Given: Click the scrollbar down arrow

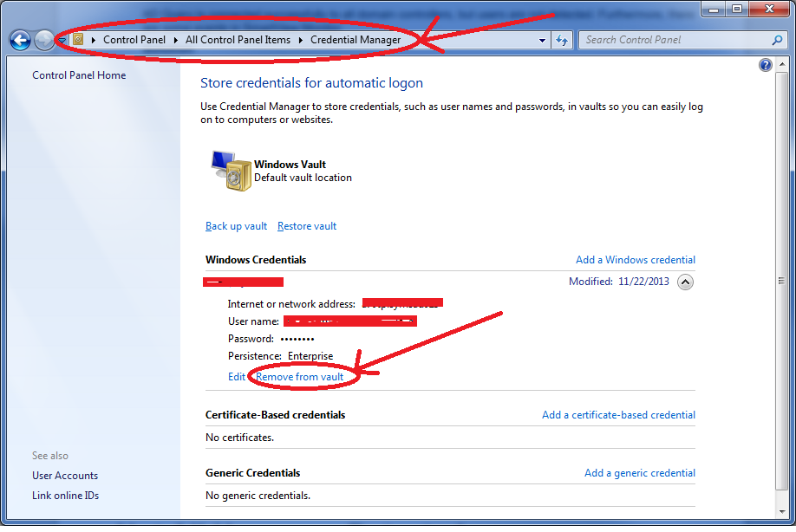Looking at the screenshot, I should [x=782, y=512].
